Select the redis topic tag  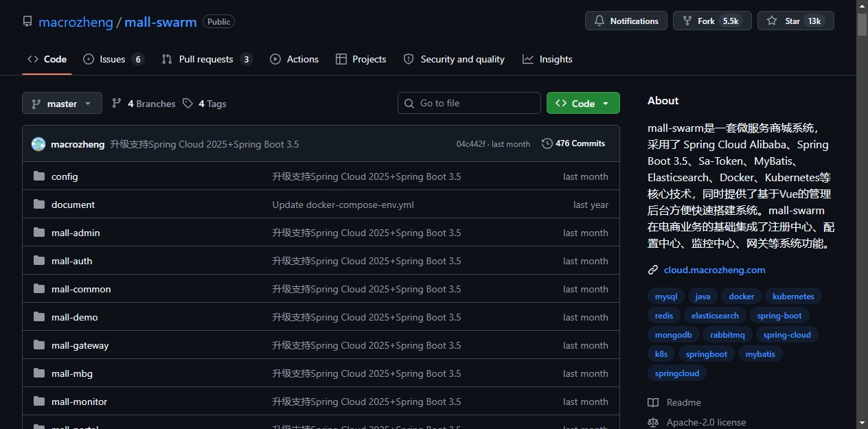[x=664, y=316]
